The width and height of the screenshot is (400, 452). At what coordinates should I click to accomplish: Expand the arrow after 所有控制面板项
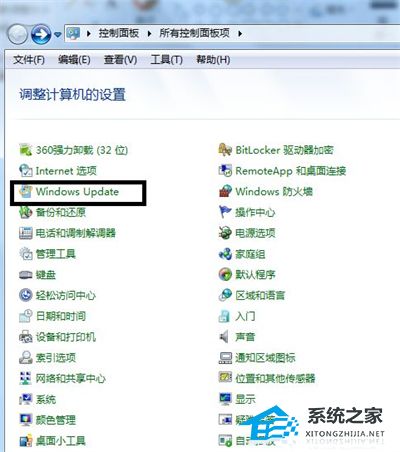[x=240, y=33]
